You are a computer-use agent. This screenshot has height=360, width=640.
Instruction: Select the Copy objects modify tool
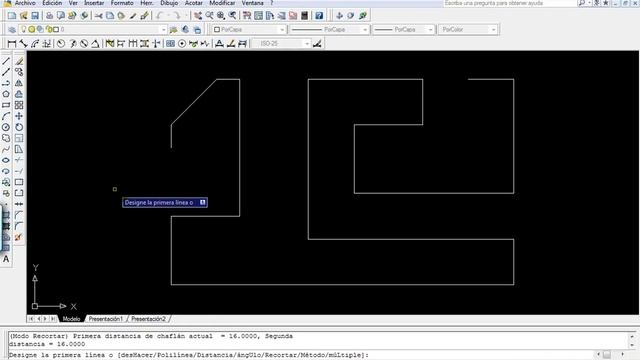[19, 72]
